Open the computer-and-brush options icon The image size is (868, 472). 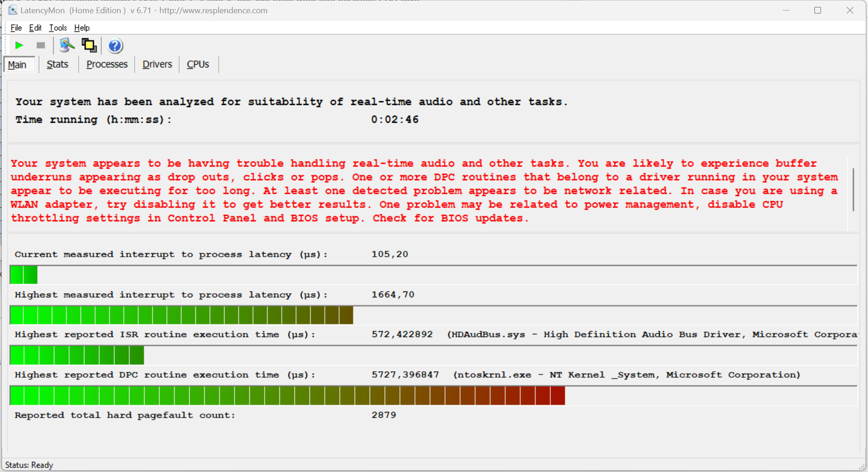coord(67,46)
